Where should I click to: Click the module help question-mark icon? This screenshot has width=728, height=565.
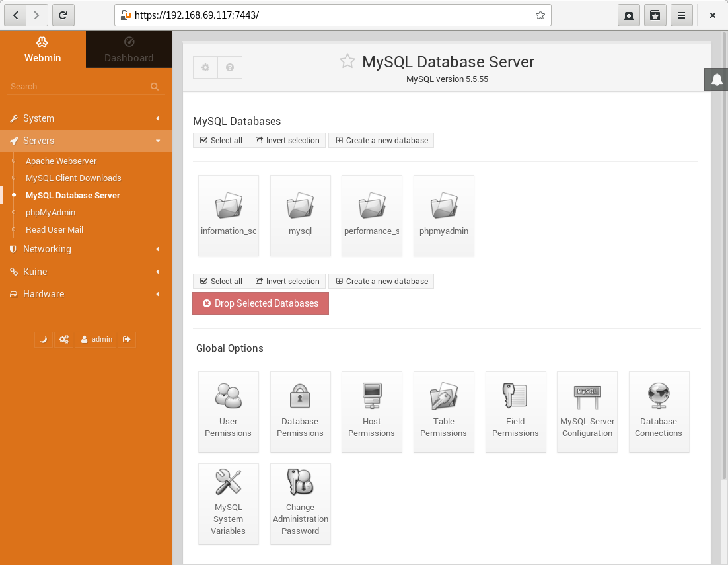[230, 67]
